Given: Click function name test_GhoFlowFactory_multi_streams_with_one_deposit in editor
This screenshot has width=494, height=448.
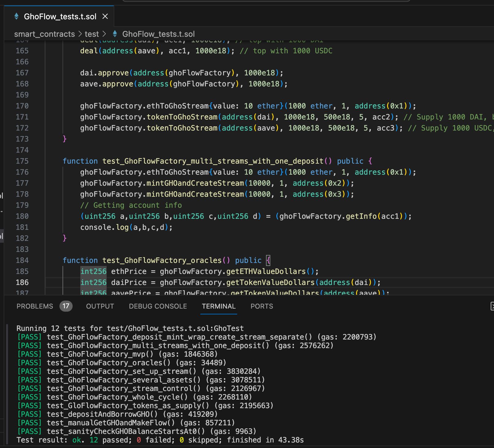Looking at the screenshot, I should (213, 161).
